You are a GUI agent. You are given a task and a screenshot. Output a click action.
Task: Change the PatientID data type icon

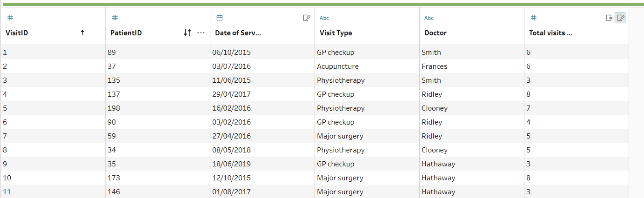point(115,18)
